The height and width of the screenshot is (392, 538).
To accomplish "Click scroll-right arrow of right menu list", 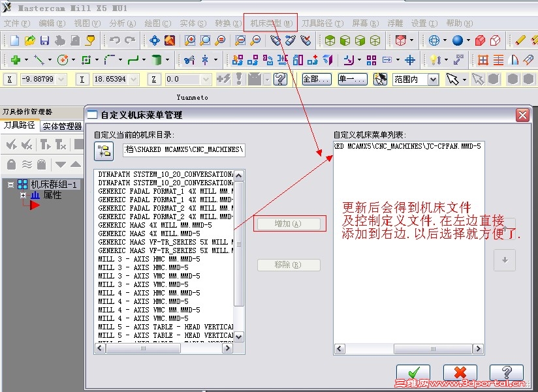I will click(x=478, y=349).
